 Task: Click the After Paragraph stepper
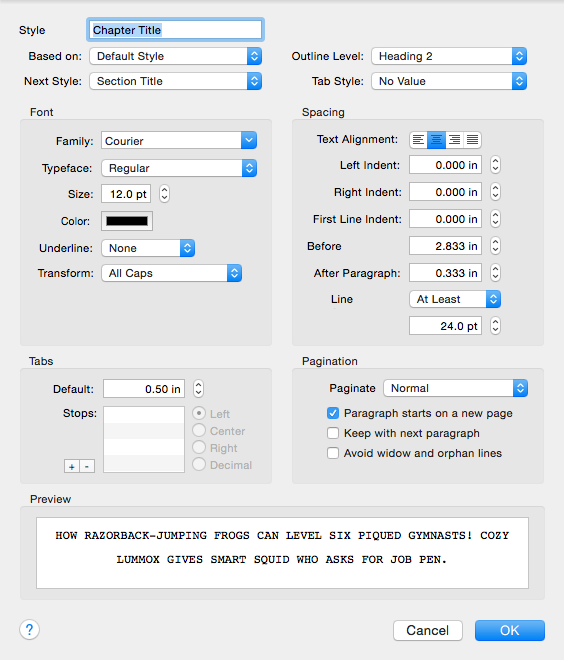pos(495,273)
